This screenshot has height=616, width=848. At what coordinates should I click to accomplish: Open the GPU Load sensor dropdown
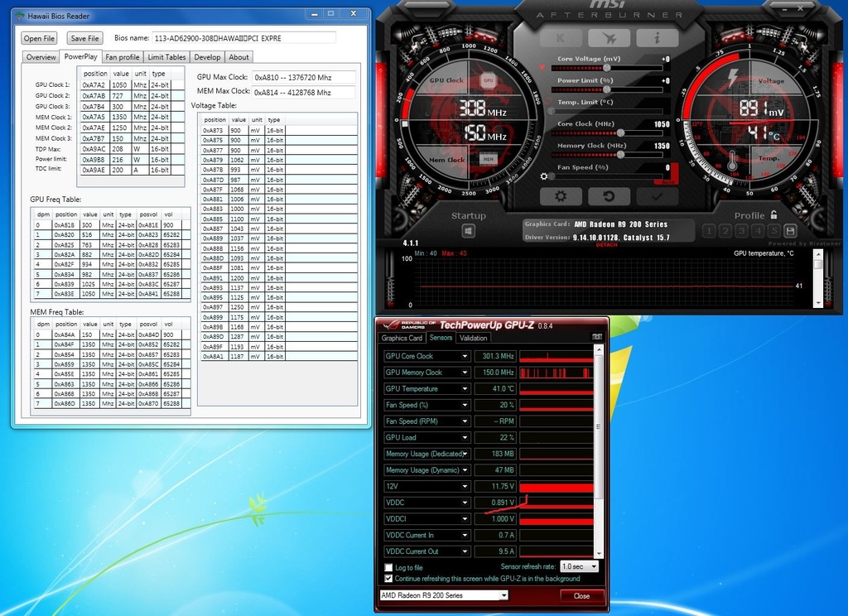[x=465, y=437]
